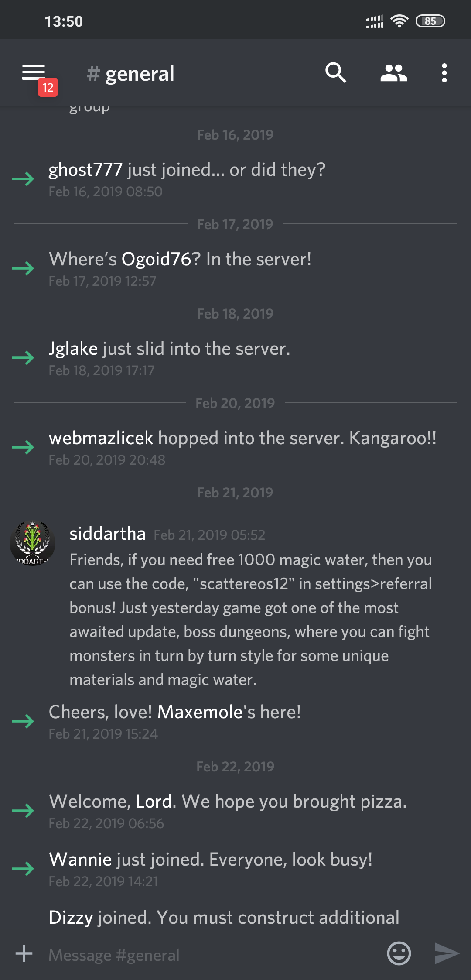The image size is (471, 980).
Task: Click the join arrow beside webmazlicek
Action: click(23, 447)
